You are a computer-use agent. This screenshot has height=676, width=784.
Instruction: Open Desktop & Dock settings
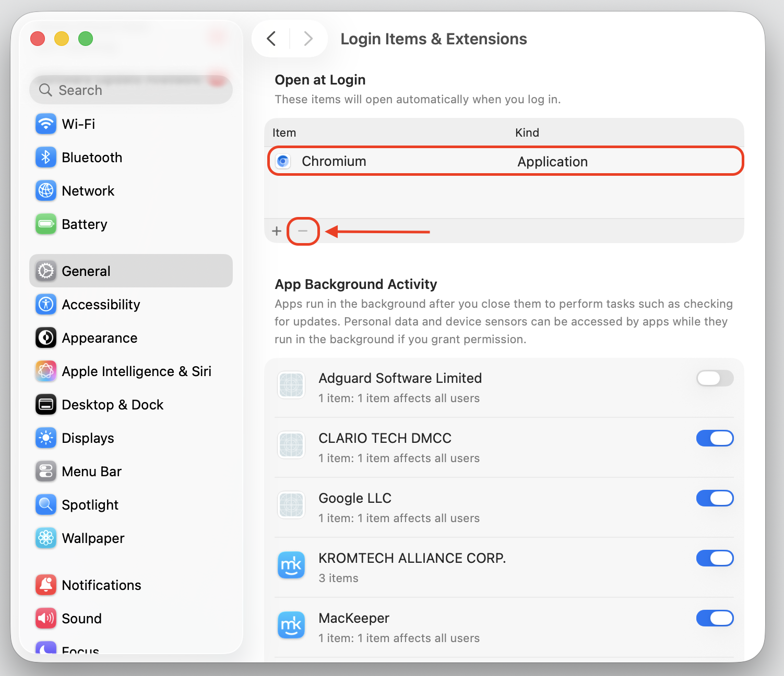tap(131, 405)
